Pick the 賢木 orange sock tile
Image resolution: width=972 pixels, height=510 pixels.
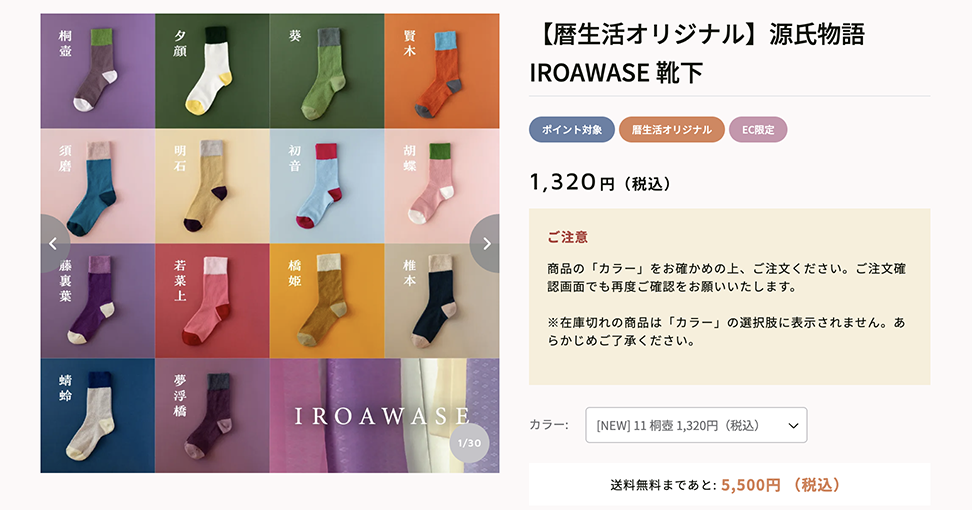442,71
